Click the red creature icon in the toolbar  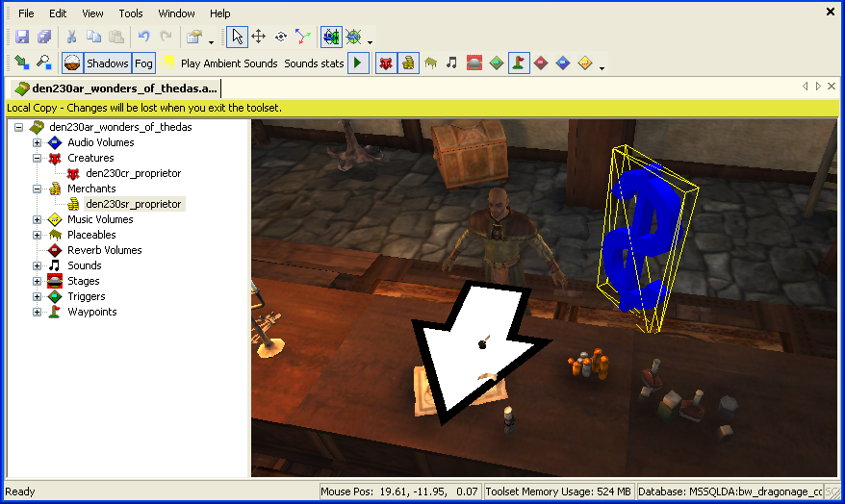[x=385, y=63]
